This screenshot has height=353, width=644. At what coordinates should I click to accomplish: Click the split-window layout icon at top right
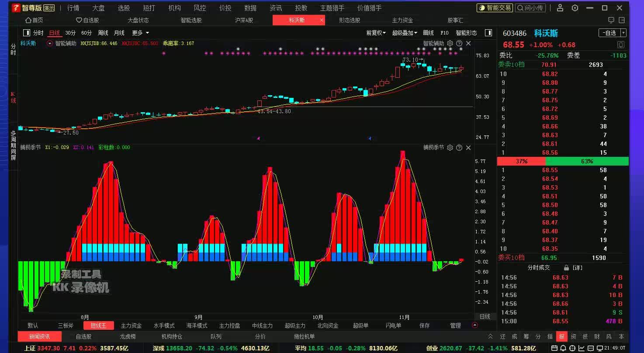[x=621, y=20]
